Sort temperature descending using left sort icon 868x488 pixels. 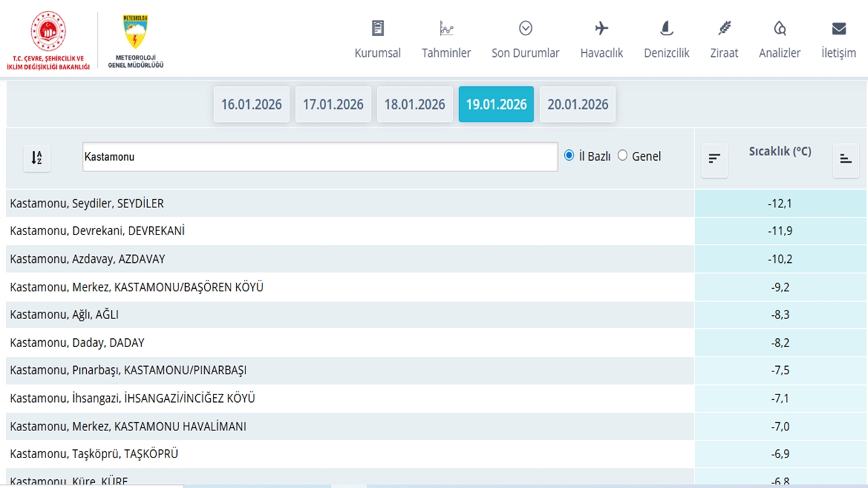click(x=714, y=159)
